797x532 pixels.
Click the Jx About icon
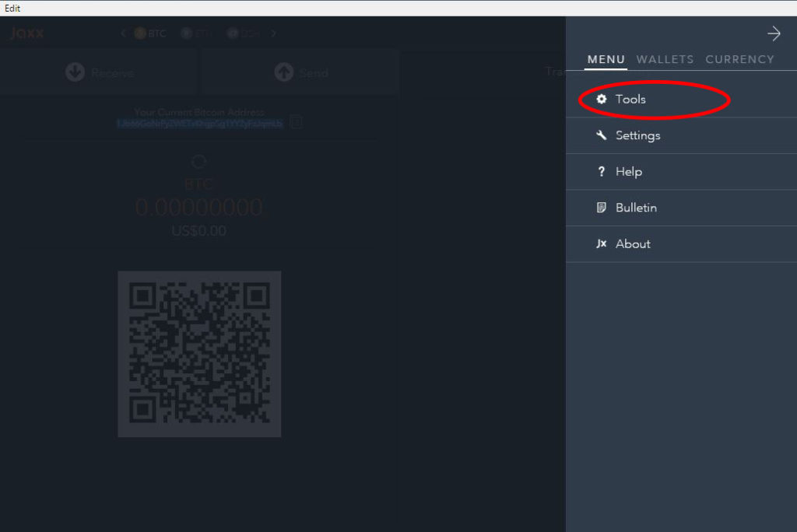coord(602,244)
